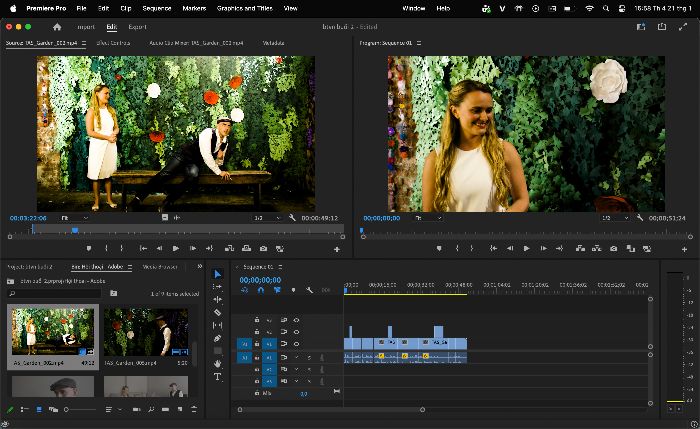Go to Out point in Program monitor
The height and width of the screenshot is (429, 700).
559,249
